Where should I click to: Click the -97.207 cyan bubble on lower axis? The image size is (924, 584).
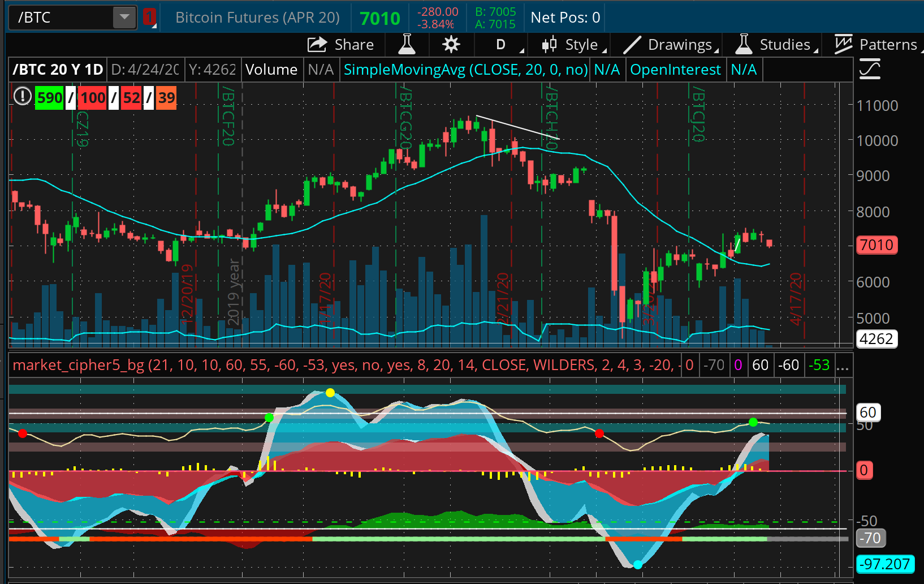[885, 564]
